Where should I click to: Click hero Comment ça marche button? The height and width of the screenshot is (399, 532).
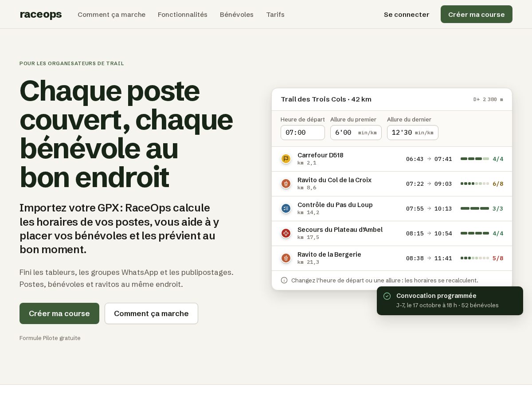click(151, 313)
